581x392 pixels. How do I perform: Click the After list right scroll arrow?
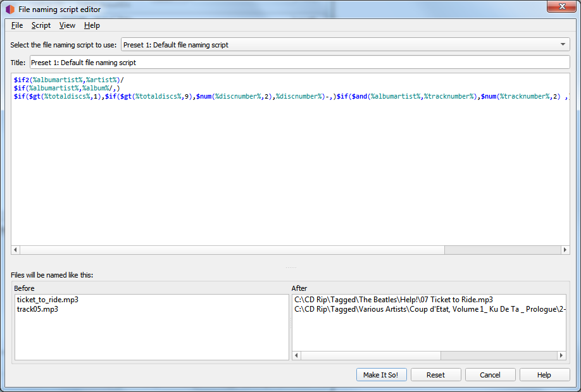562,355
